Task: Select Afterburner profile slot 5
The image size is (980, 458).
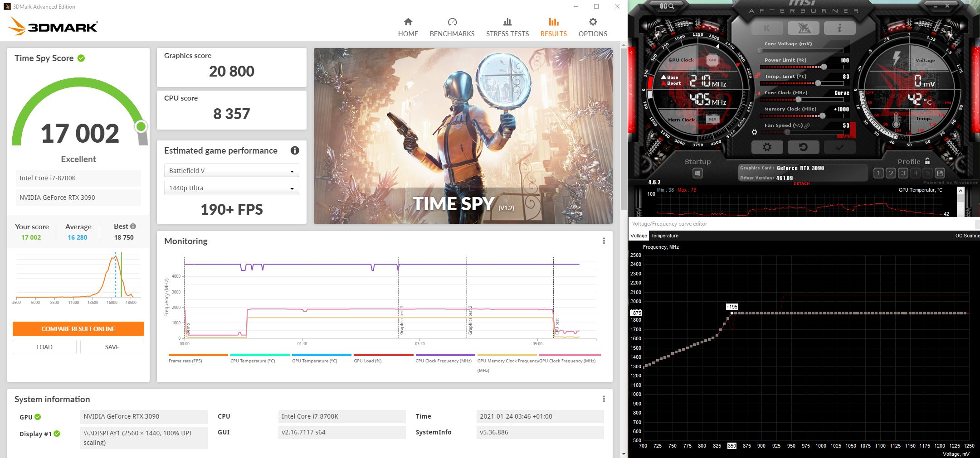Action: point(927,173)
